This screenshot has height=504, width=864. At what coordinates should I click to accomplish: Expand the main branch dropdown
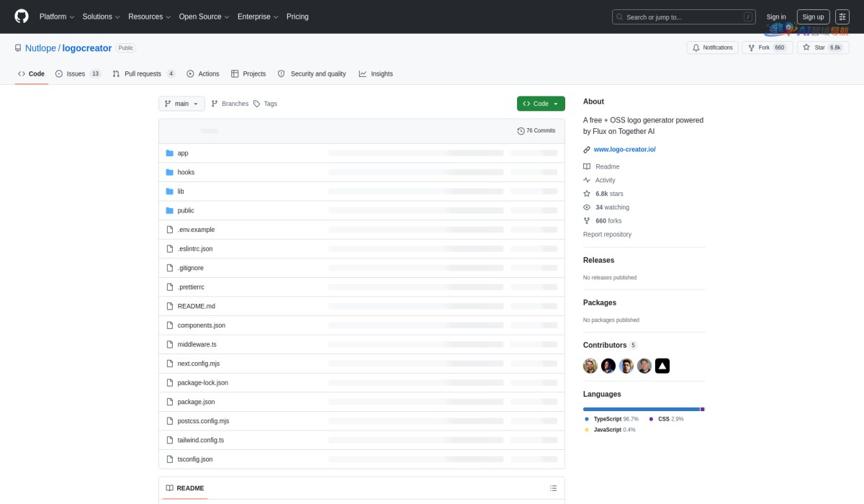[181, 104]
